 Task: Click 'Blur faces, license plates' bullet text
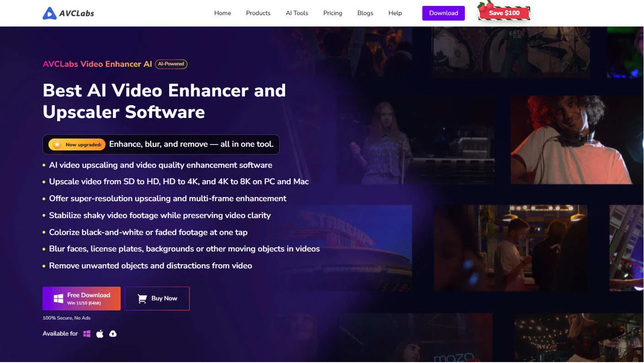point(184,249)
